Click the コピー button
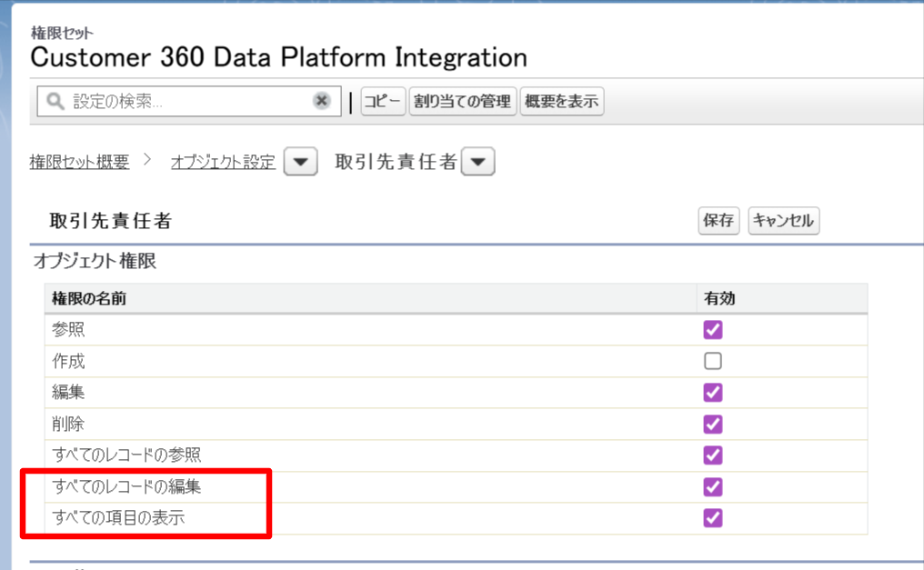Viewport: 924px width, 570px height. pyautogui.click(x=383, y=101)
